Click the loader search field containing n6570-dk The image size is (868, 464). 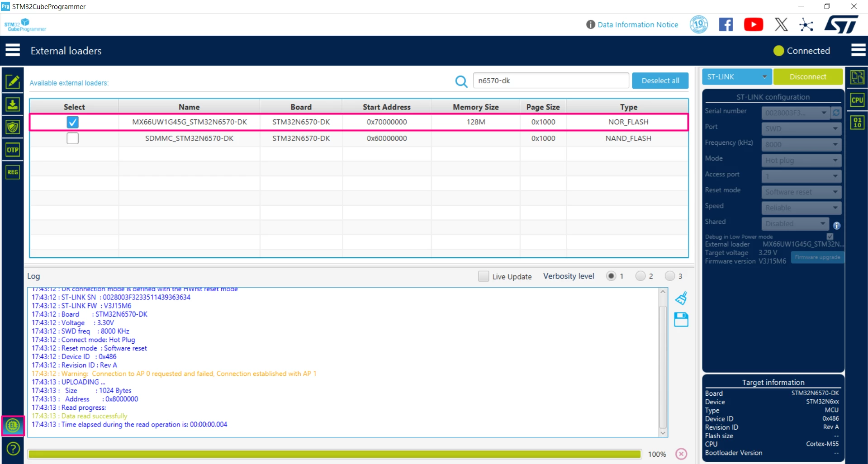(x=551, y=80)
